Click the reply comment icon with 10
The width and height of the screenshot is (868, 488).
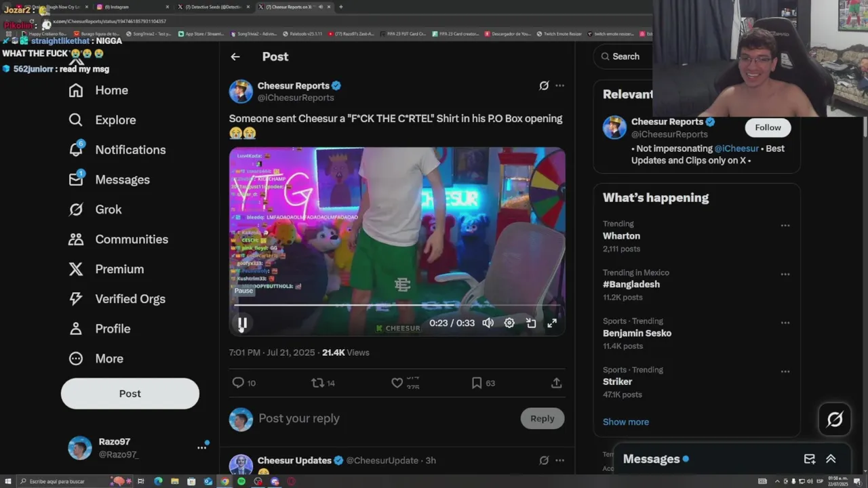point(244,383)
